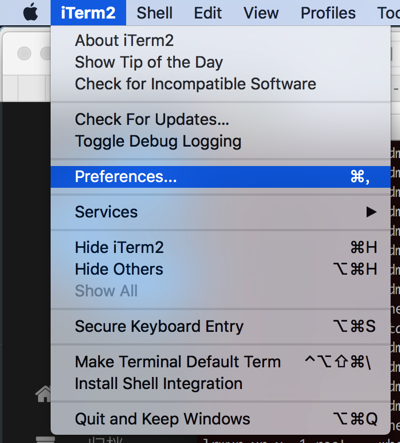Open Preferences… from the menu
The image size is (400, 443).
point(220,177)
